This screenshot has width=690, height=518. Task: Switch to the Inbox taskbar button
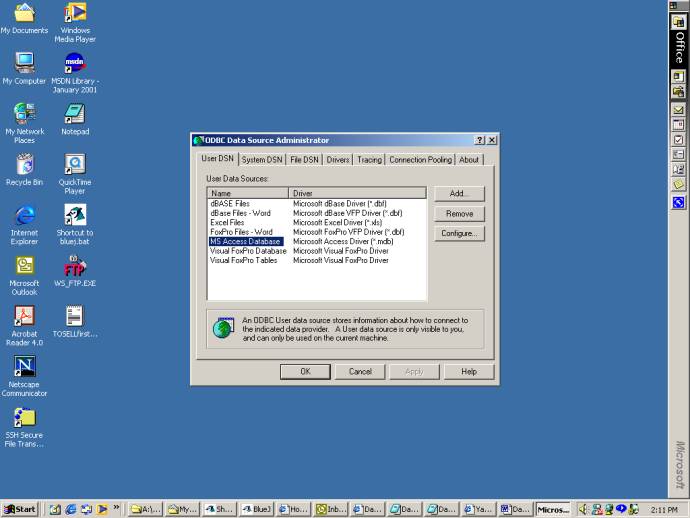click(x=331, y=509)
